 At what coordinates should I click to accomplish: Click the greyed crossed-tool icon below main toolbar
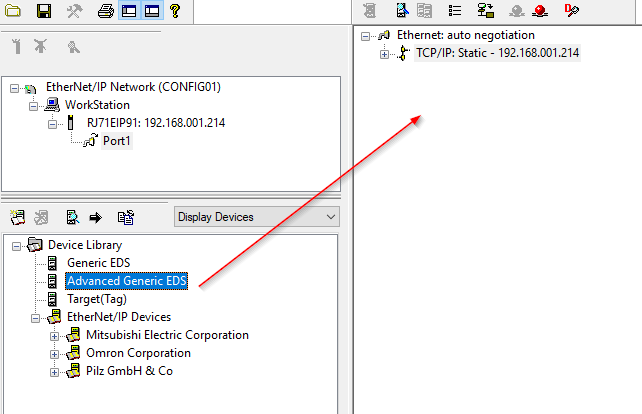coord(41,46)
